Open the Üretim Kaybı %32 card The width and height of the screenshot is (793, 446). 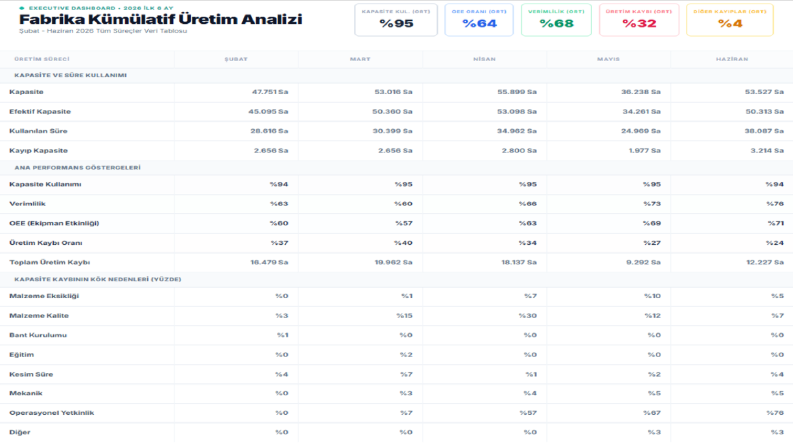[639, 20]
